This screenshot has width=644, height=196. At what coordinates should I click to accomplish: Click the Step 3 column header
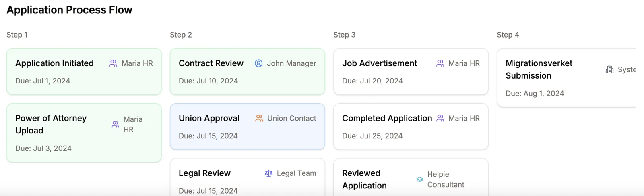(344, 35)
